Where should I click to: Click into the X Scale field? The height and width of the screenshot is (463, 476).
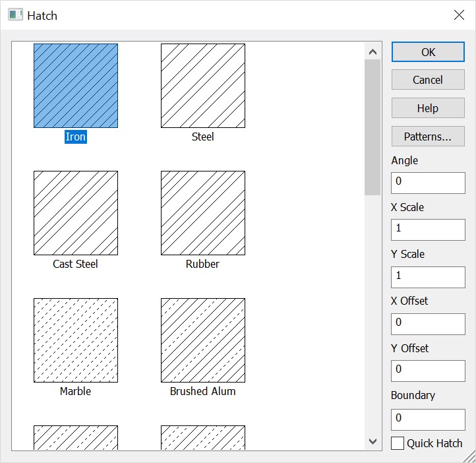[x=428, y=230]
